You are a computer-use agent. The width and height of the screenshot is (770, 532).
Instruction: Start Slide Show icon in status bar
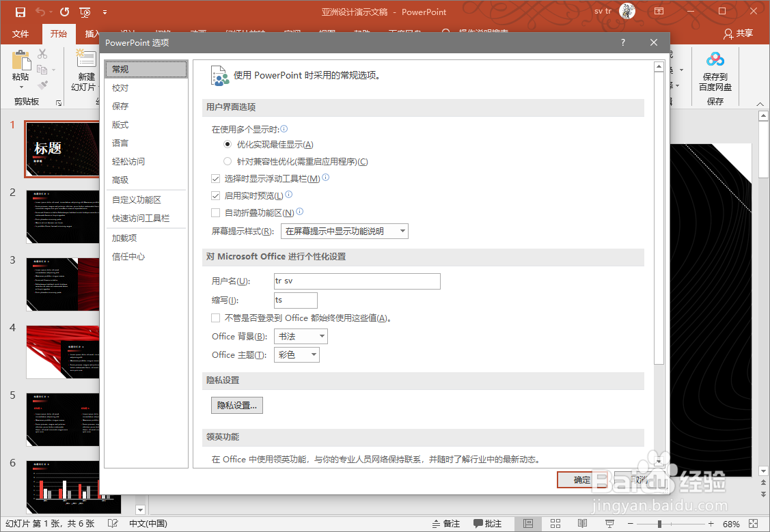click(x=609, y=524)
